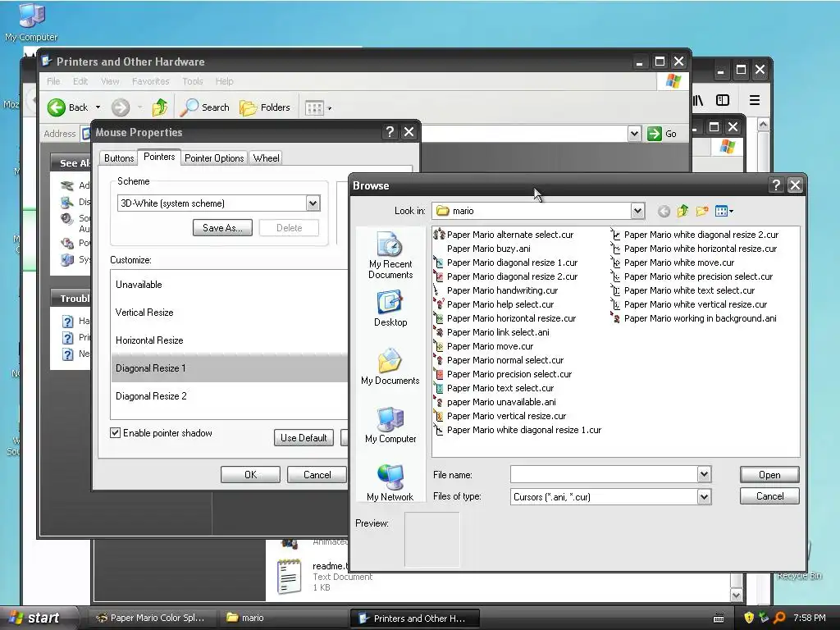Select Paper Mario white diagonal resize 2.cur
Screen dimensions: 840x630
pyautogui.click(x=694, y=235)
